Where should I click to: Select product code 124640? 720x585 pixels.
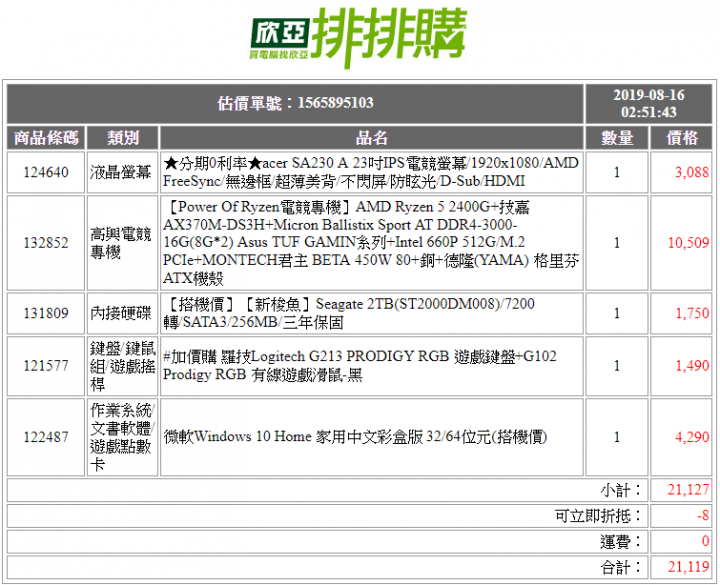click(46, 172)
